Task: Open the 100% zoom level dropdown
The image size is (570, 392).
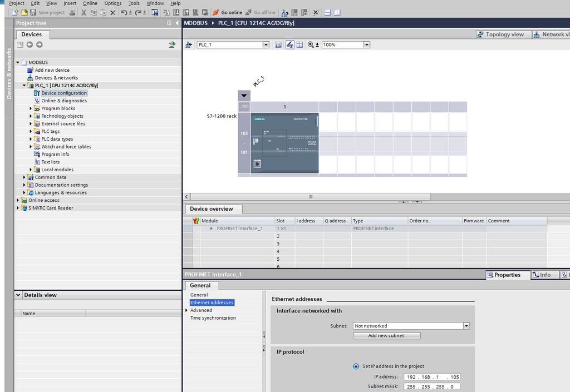Action: 366,44
